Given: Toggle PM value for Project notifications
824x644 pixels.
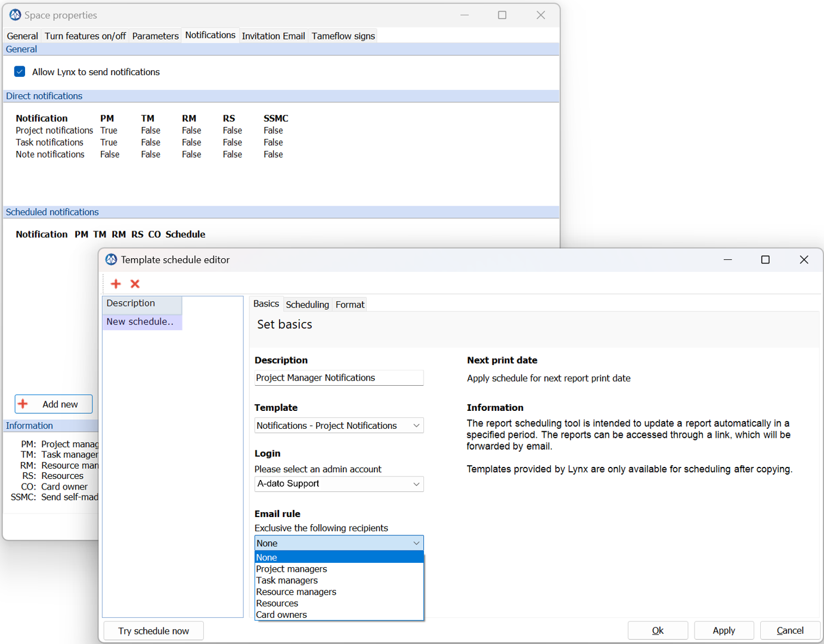Looking at the screenshot, I should [x=109, y=130].
